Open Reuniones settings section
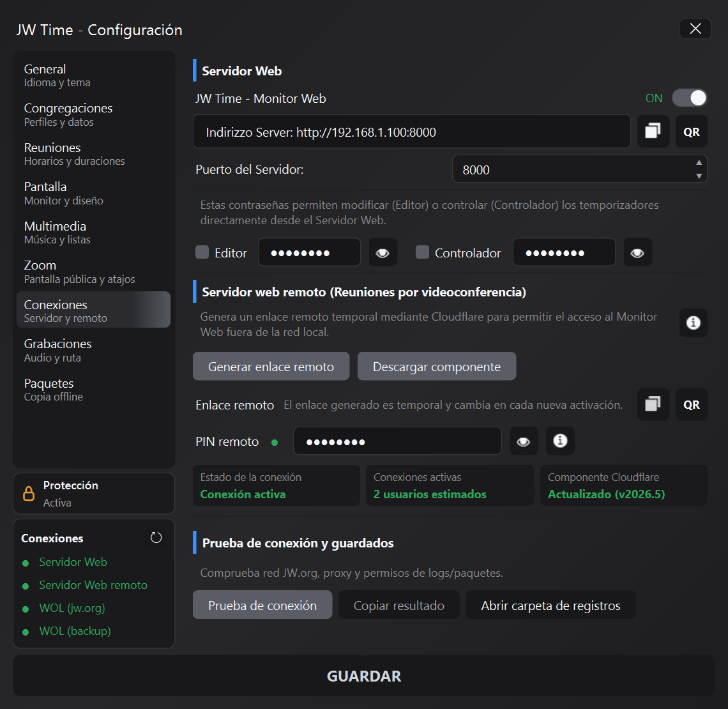 [93, 154]
